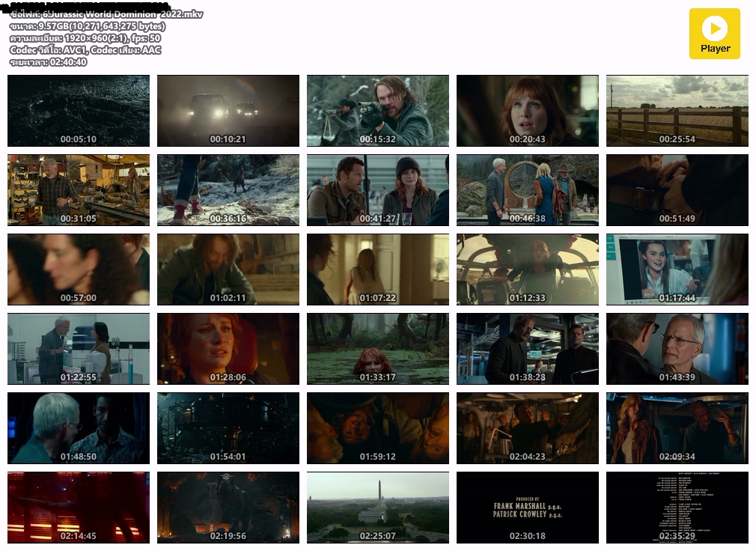This screenshot has height=551, width=756.
Task: Select the thumbnail at 01:59:12
Action: [x=378, y=428]
